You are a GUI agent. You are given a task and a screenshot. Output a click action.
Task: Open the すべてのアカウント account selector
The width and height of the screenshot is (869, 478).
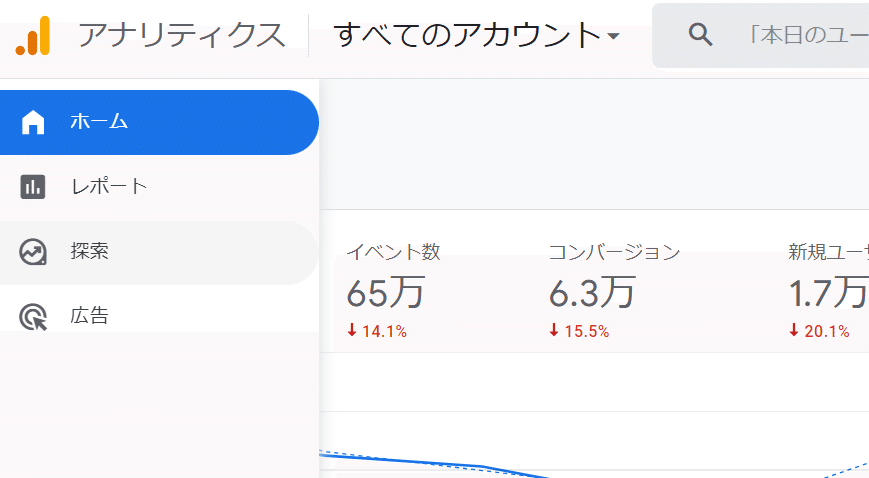(466, 36)
